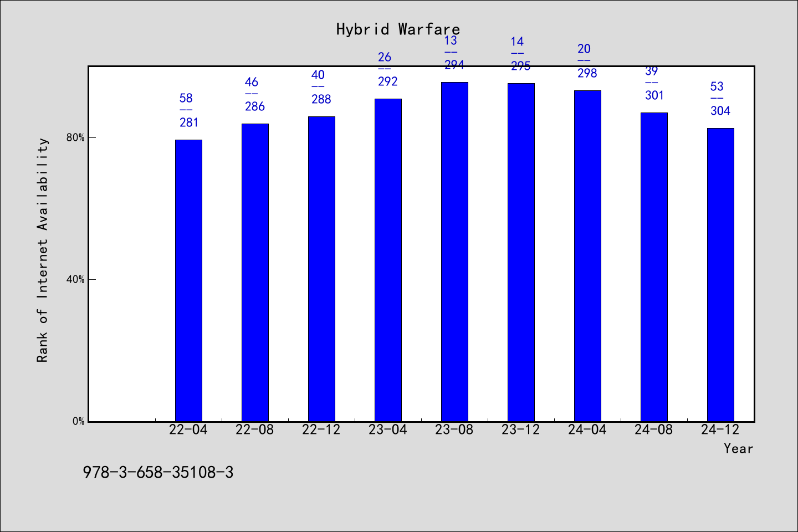Viewport: 798px width, 532px height.
Task: Click the 22-12 x-axis label
Action: (x=321, y=429)
